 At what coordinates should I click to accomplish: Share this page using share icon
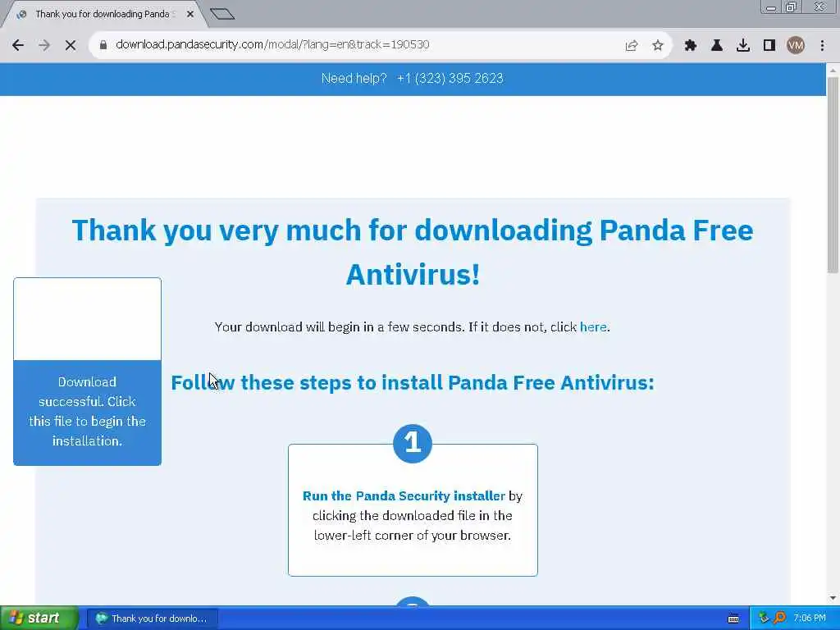click(632, 46)
